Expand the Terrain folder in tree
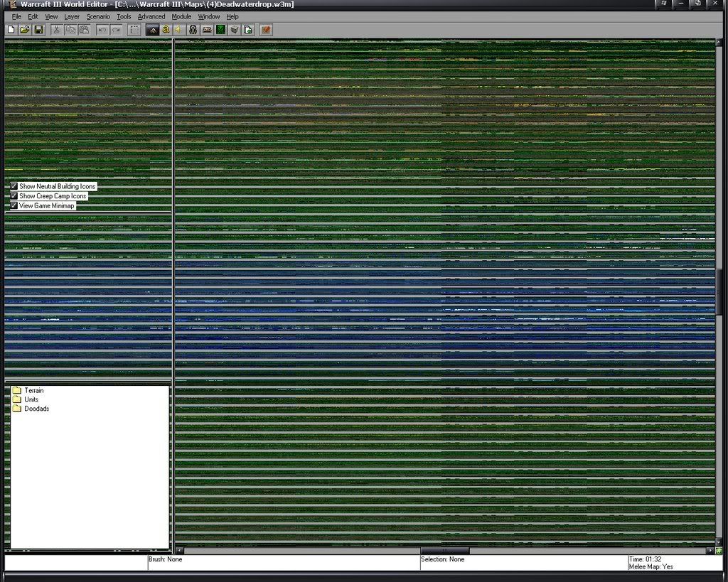Viewport: 728px width, 582px height. pos(17,390)
